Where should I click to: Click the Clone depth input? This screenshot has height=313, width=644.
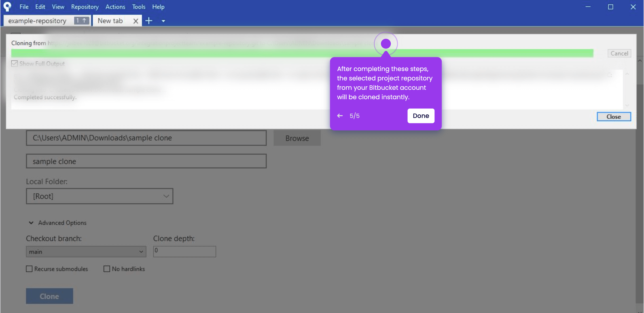[x=184, y=252]
